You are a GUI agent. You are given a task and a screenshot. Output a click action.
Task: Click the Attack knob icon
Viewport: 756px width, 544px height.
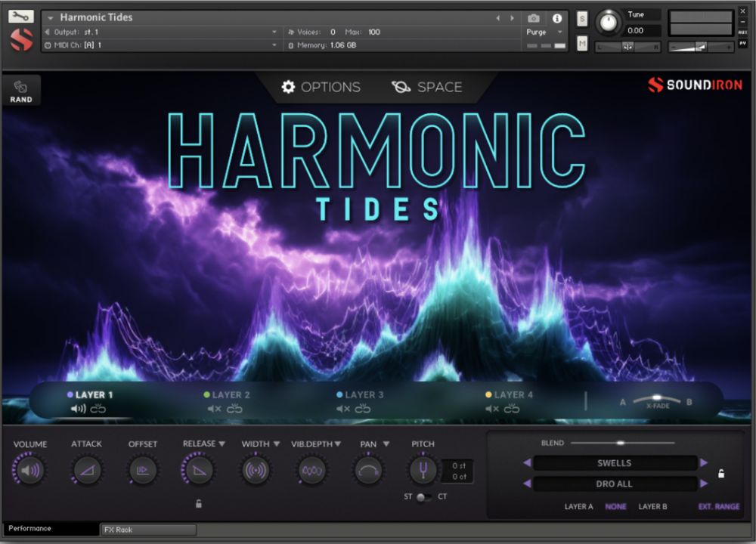click(86, 471)
